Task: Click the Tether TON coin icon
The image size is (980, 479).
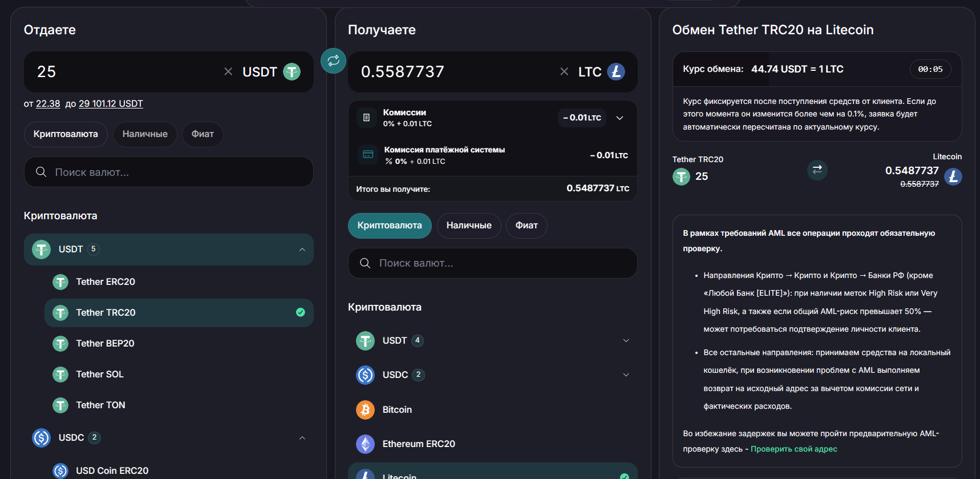Action: tap(60, 405)
